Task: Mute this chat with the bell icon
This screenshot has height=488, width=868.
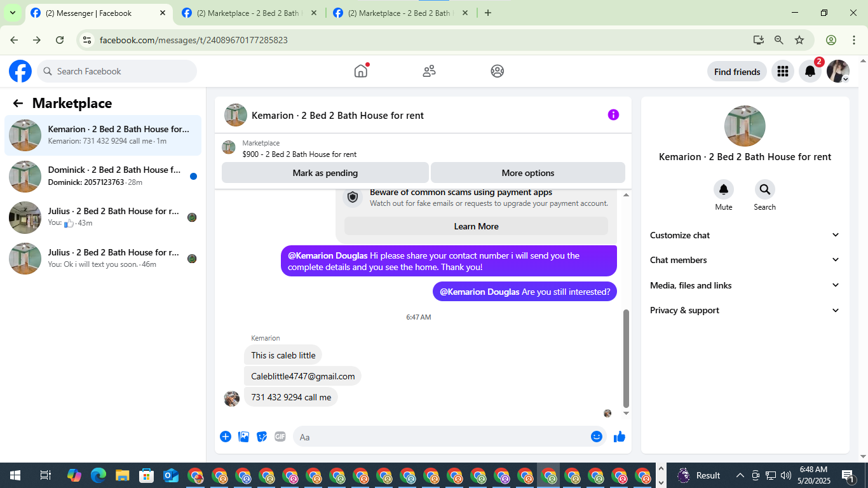Action: coord(724,189)
